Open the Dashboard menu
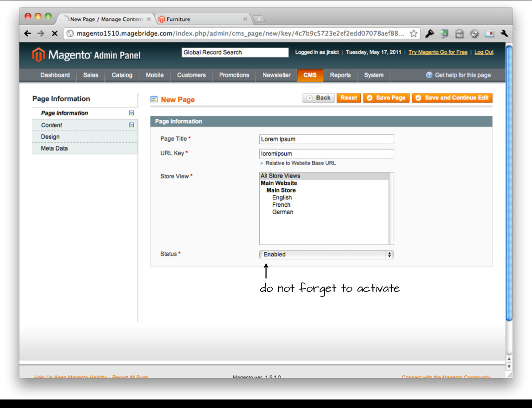The width and height of the screenshot is (532, 410). coord(55,75)
